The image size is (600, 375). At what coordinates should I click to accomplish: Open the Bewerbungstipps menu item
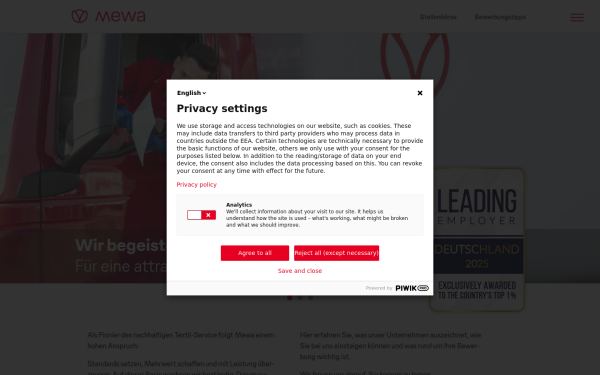(500, 17)
